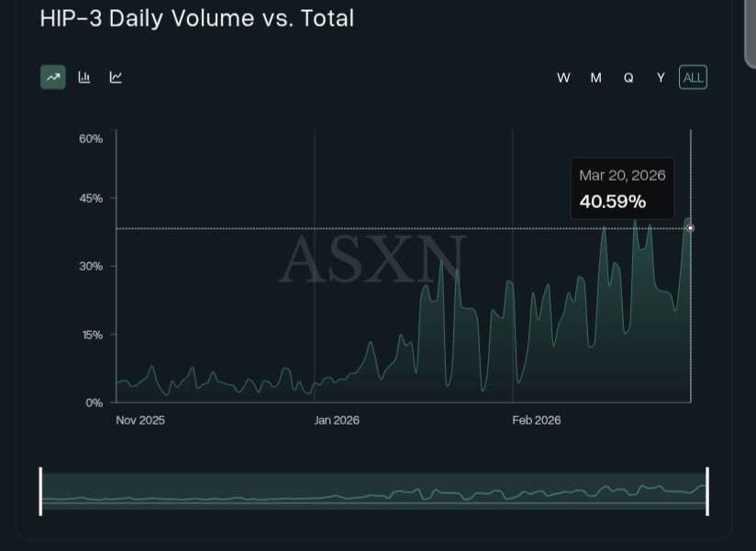The height and width of the screenshot is (551, 756).
Task: Click the chart title HIP-3 Daily Volume
Action: 195,18
